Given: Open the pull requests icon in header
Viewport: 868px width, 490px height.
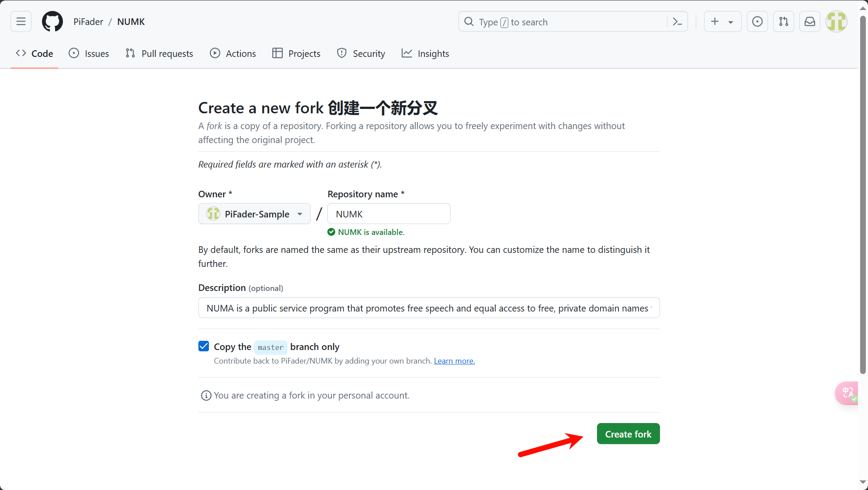Looking at the screenshot, I should [784, 21].
